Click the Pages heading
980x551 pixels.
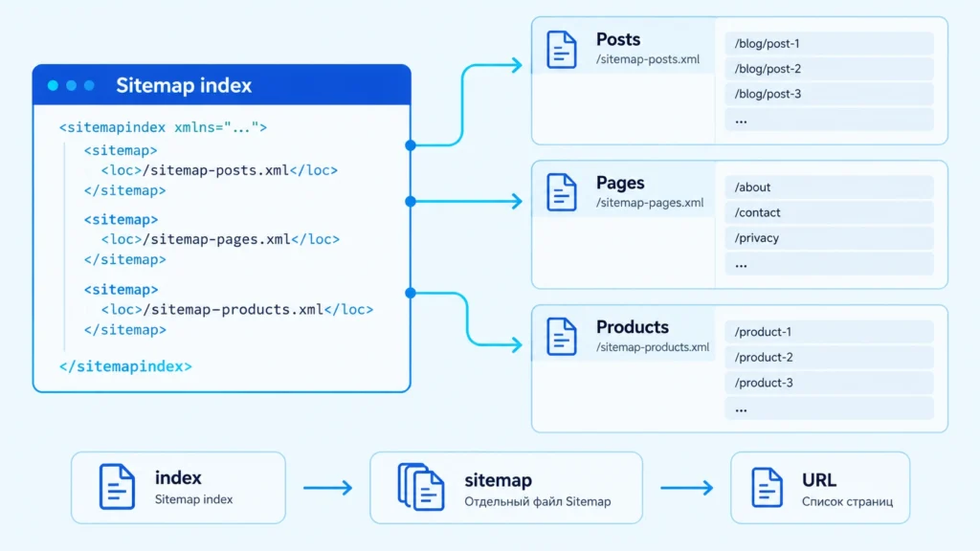[620, 183]
